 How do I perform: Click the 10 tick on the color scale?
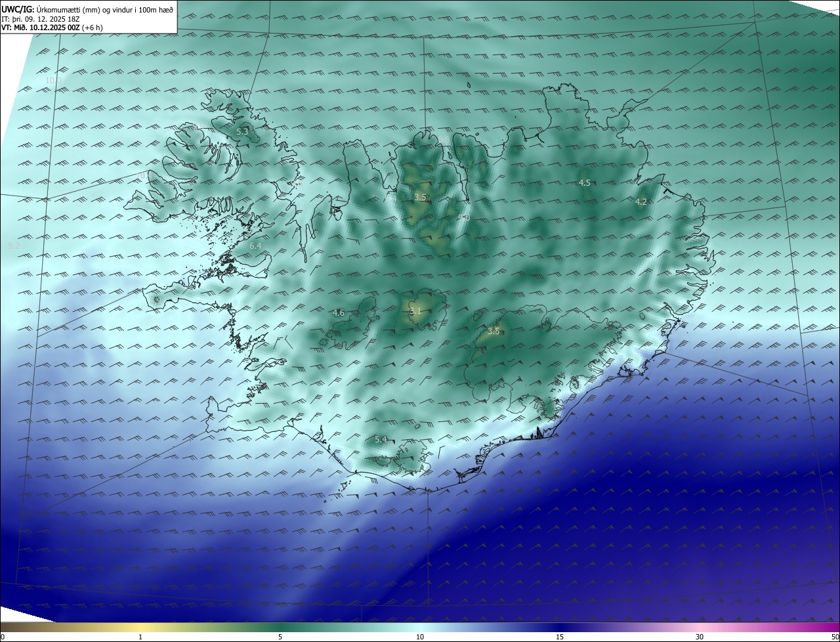420,637
